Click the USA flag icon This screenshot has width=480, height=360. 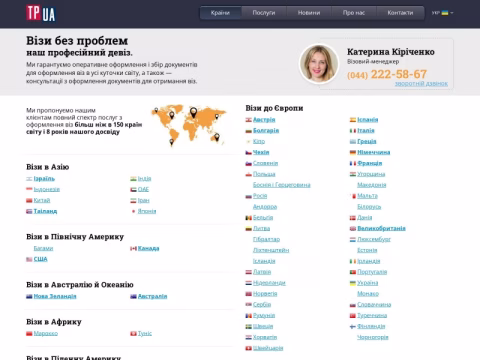pos(29,259)
